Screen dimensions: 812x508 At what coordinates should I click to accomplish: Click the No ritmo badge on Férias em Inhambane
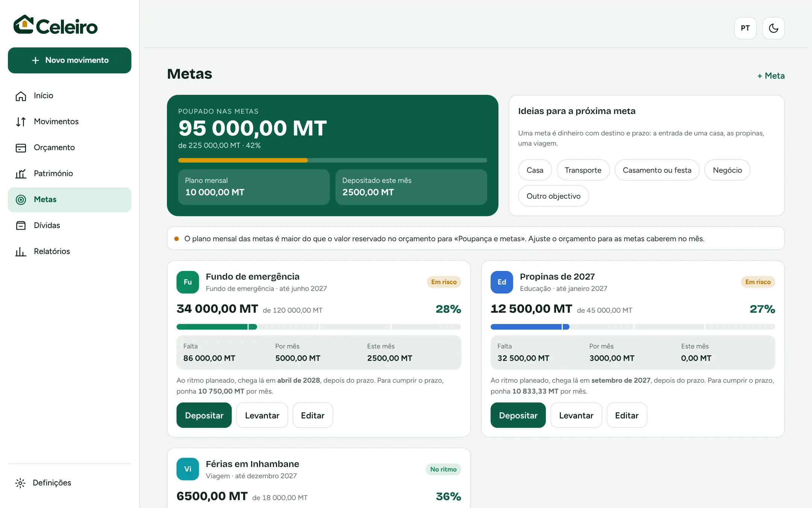(x=443, y=470)
